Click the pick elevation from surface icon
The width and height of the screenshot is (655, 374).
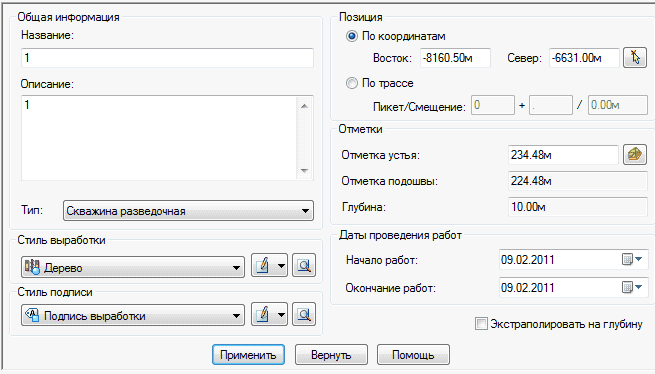[635, 155]
